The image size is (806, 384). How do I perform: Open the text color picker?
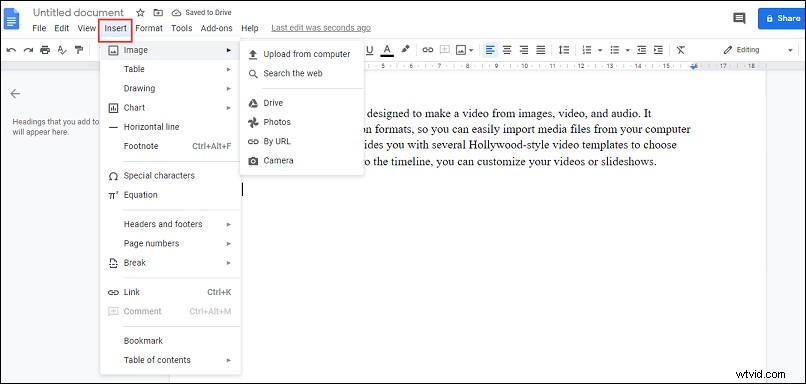point(387,50)
